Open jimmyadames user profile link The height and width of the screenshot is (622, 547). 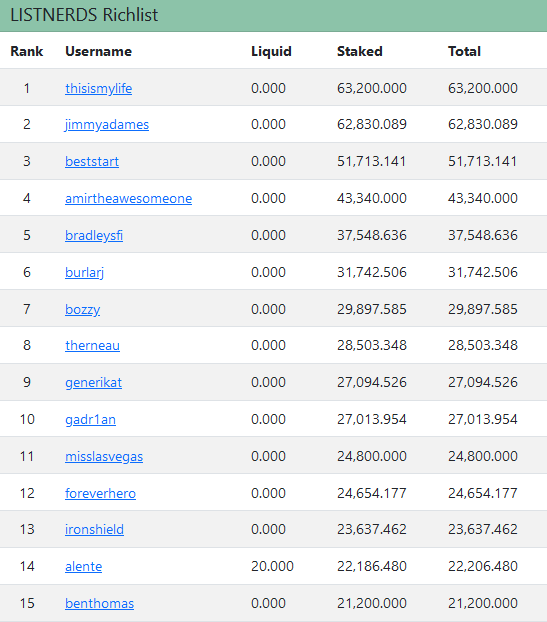click(107, 125)
